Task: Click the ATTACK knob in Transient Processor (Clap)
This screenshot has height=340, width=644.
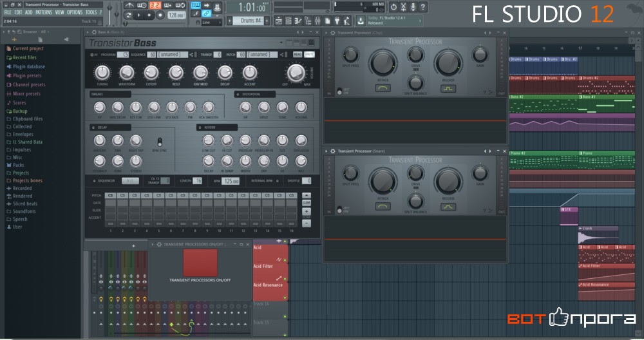Action: [383, 63]
